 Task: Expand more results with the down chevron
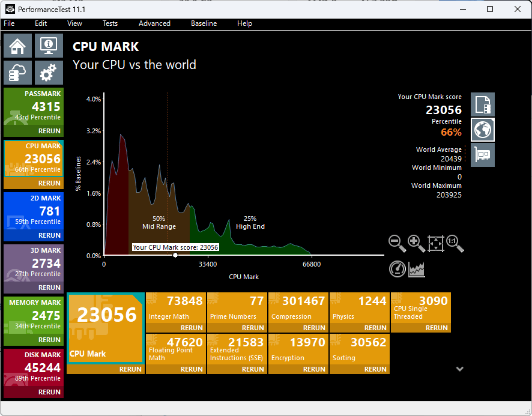click(x=460, y=369)
